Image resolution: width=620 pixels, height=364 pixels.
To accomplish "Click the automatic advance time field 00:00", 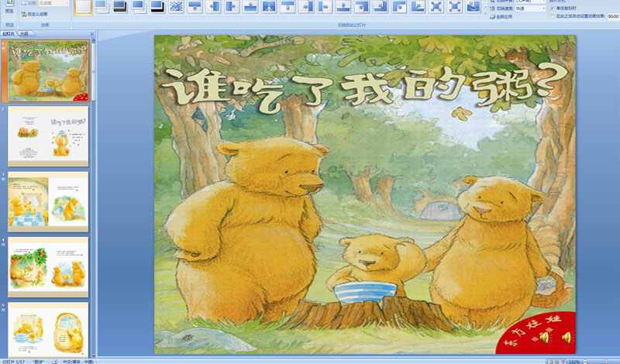I will pos(613,16).
